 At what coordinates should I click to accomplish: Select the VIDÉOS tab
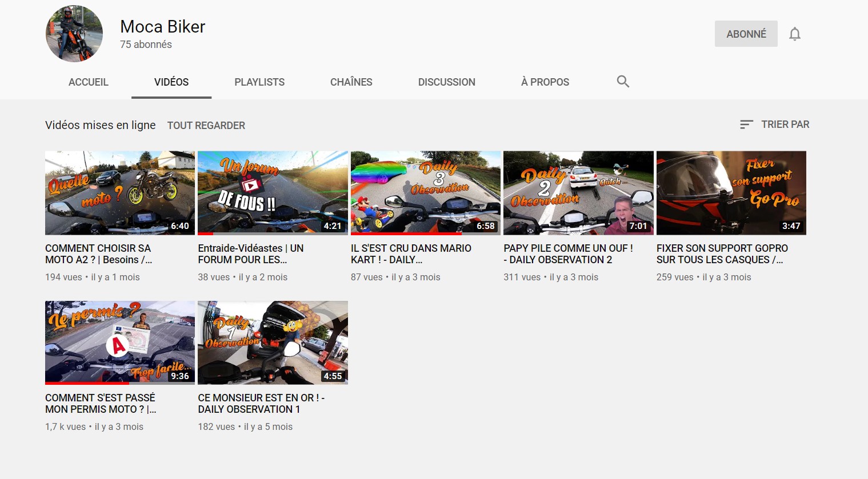click(x=171, y=82)
